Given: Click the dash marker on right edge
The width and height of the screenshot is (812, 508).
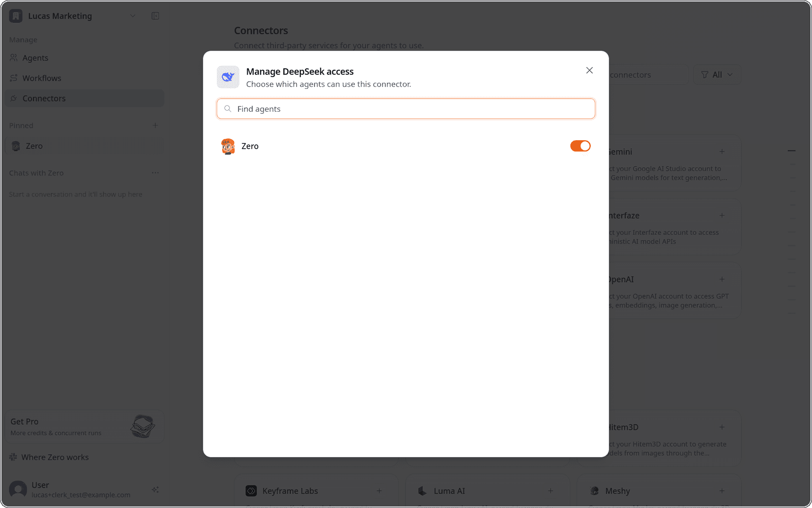Looking at the screenshot, I should 792,151.
